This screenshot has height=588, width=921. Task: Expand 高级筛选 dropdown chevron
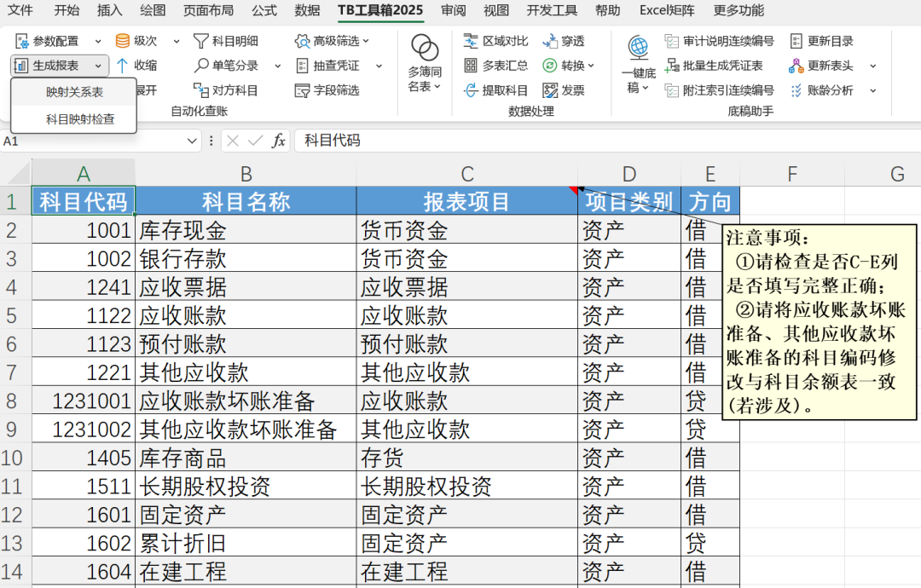(x=366, y=41)
